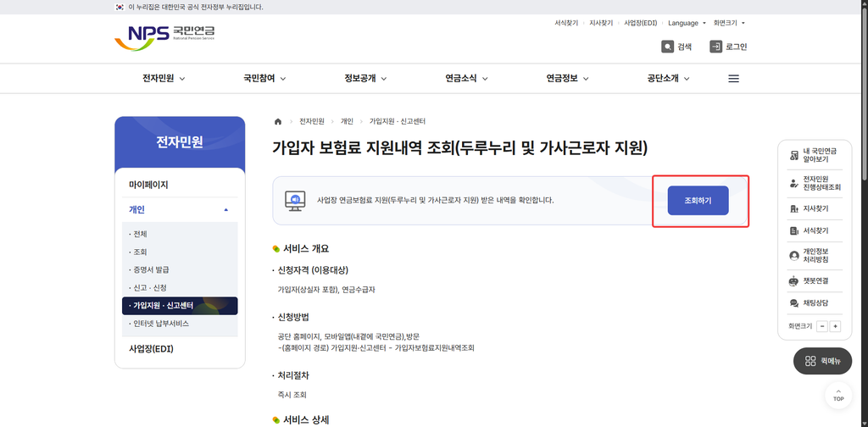Click the 개인 breadcrumb link
Screen dimensions: 868x427
pos(347,121)
